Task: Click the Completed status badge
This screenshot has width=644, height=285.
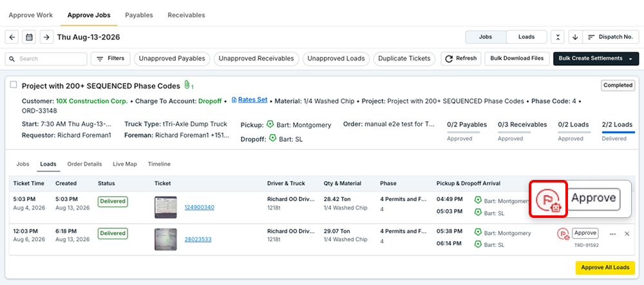Action: [618, 85]
